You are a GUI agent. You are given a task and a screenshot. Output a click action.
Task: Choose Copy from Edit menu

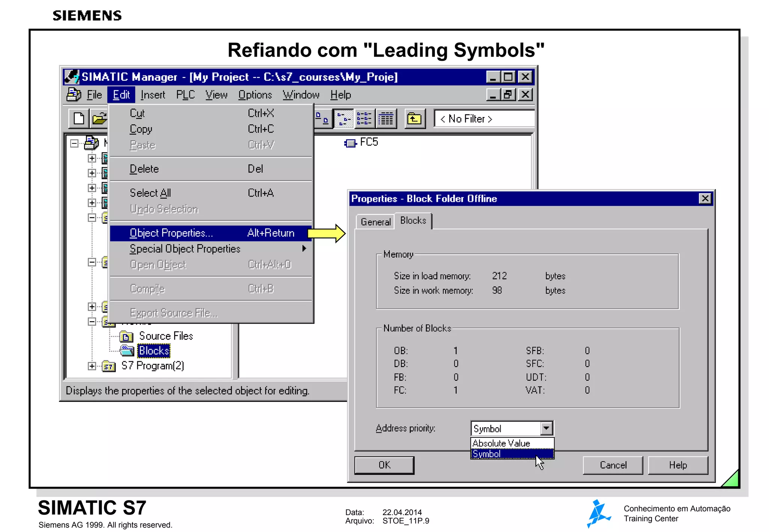[x=211, y=129]
